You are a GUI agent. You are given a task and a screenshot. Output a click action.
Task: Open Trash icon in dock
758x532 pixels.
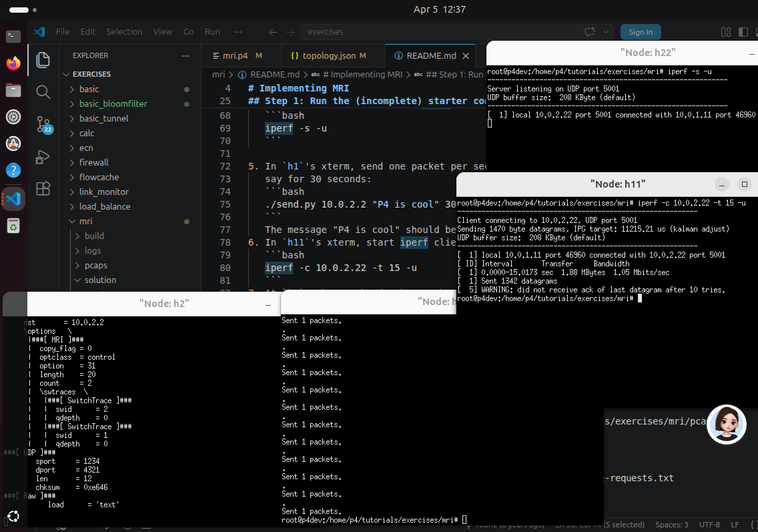[x=13, y=226]
